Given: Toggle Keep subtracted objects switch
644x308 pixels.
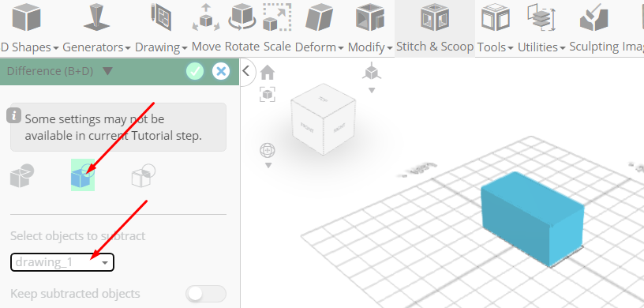Looking at the screenshot, I should pyautogui.click(x=205, y=294).
